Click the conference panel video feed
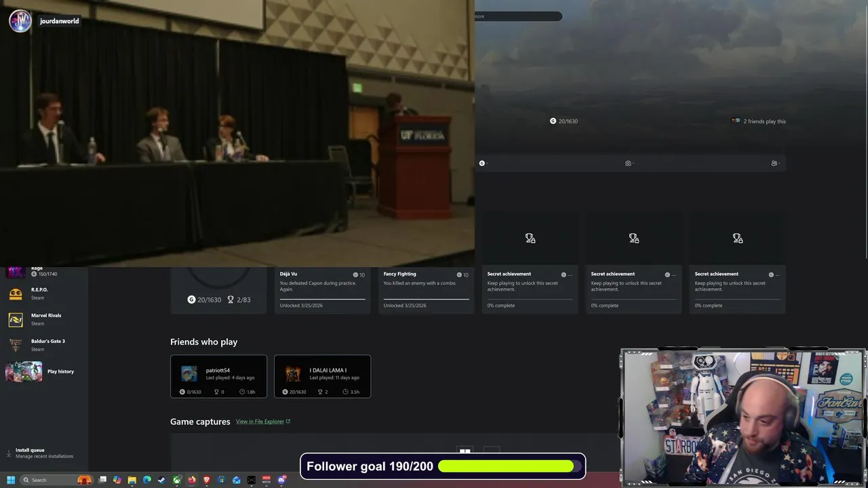Image resolution: width=868 pixels, height=488 pixels. click(x=237, y=134)
